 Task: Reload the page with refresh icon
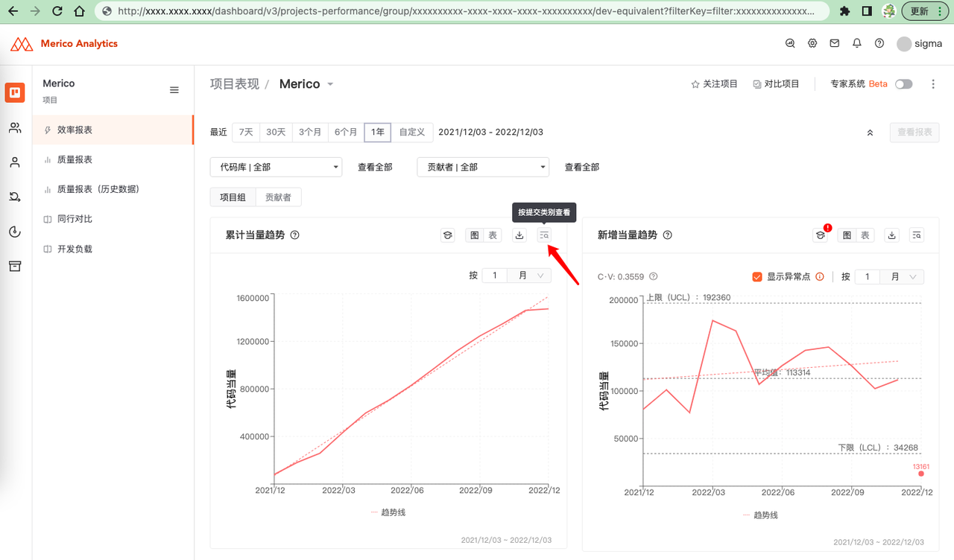pyautogui.click(x=57, y=11)
